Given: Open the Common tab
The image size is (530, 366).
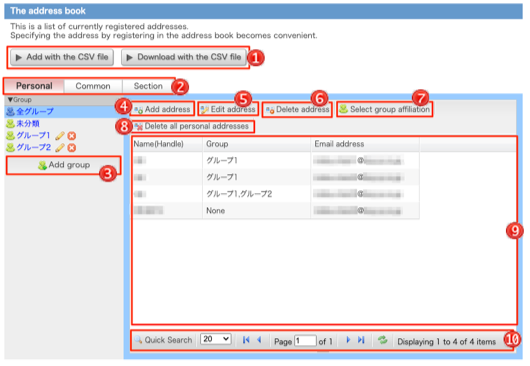Looking at the screenshot, I should tap(93, 86).
